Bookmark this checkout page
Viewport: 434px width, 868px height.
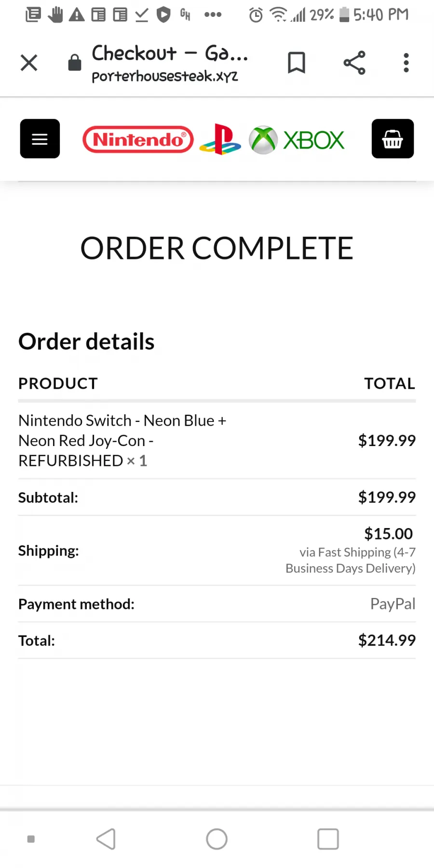click(297, 63)
